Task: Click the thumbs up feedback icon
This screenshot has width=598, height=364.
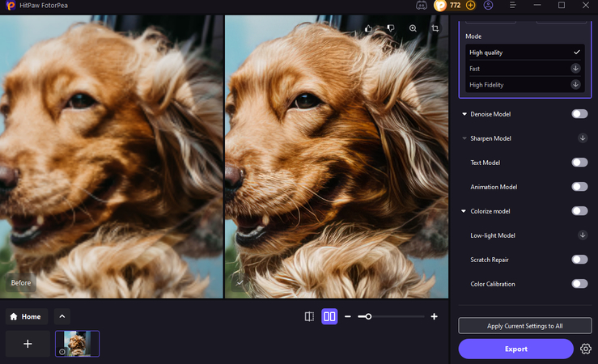Action: click(368, 28)
